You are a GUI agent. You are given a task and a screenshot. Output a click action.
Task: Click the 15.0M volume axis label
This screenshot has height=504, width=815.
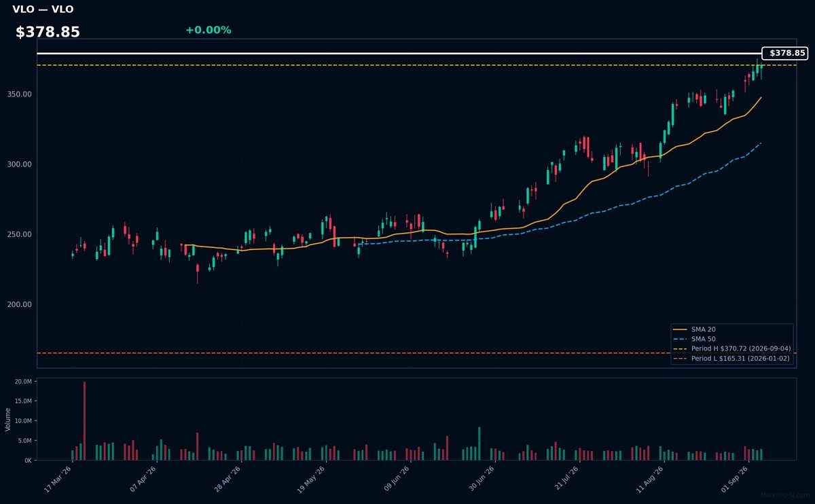coord(23,401)
